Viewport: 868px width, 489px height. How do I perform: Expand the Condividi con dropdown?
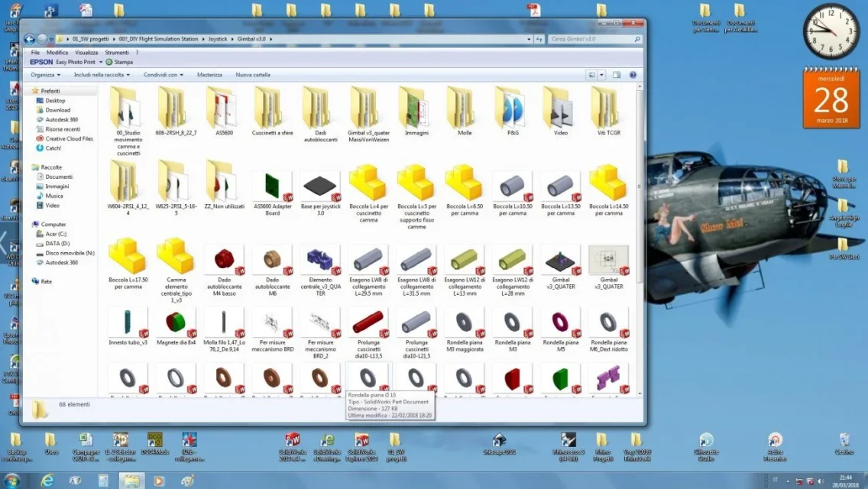point(164,75)
